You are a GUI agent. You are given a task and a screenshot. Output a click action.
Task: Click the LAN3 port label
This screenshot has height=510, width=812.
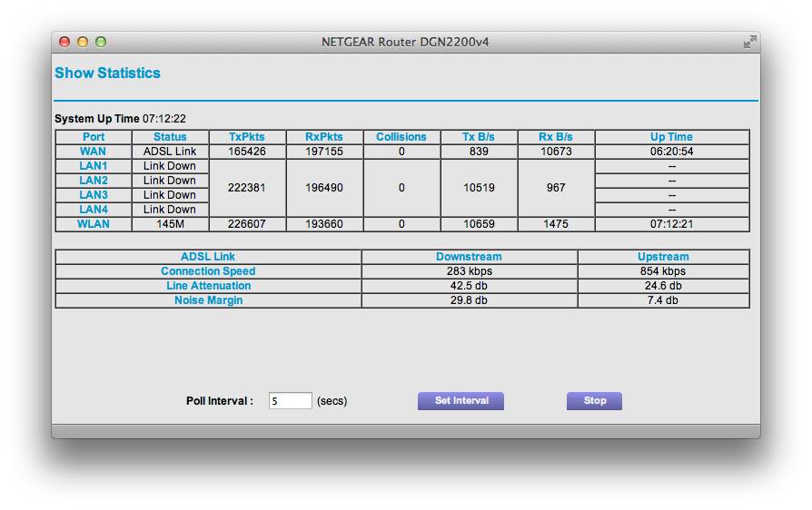pos(94,195)
